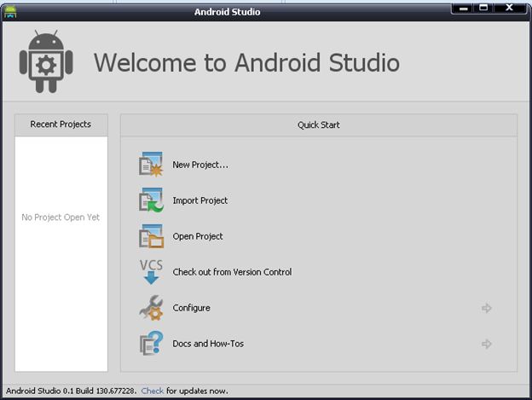Expand the Docs and How-Tos arrow

487,344
